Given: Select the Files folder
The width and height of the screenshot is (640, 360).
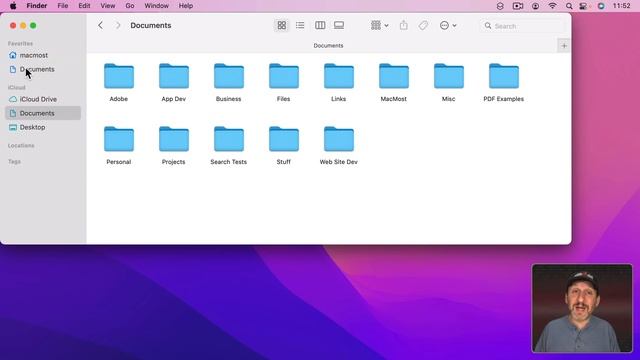Looking at the screenshot, I should pos(284,82).
